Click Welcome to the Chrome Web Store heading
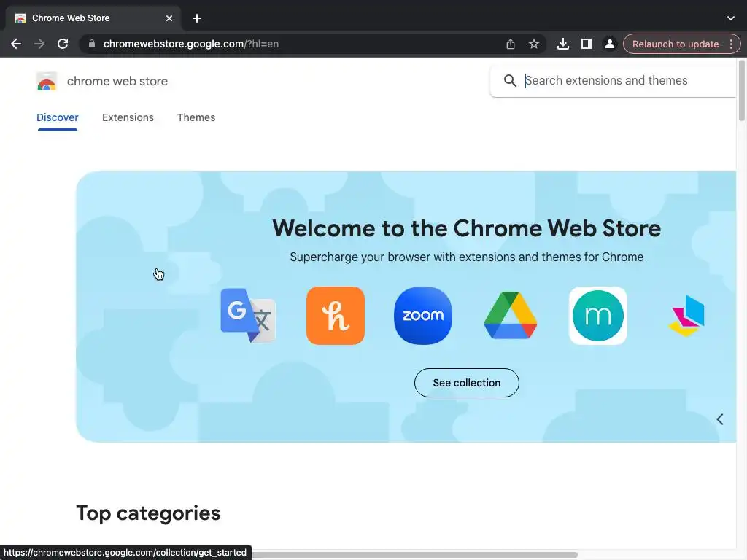This screenshot has width=747, height=560. [466, 228]
